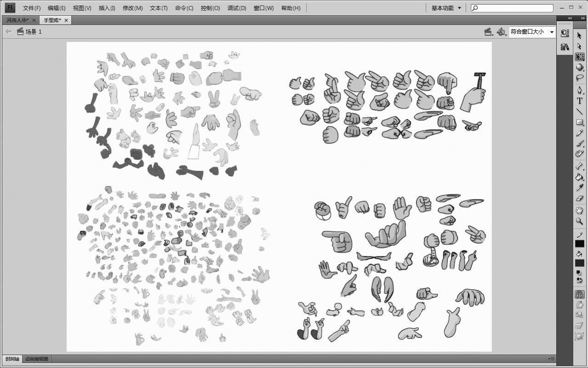Click the scene clapperboard icon
The height and width of the screenshot is (368, 588).
pos(20,31)
